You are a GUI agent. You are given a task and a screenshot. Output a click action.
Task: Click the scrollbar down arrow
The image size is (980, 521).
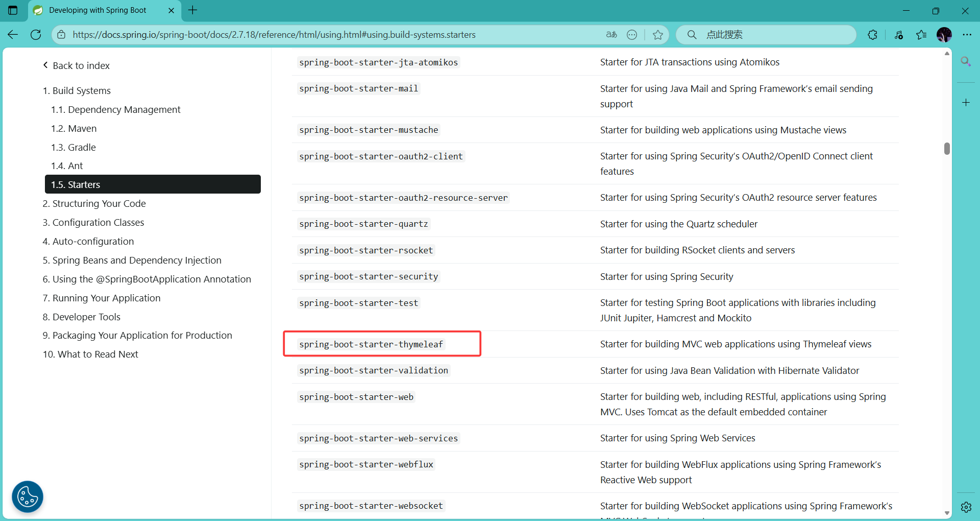pyautogui.click(x=947, y=513)
